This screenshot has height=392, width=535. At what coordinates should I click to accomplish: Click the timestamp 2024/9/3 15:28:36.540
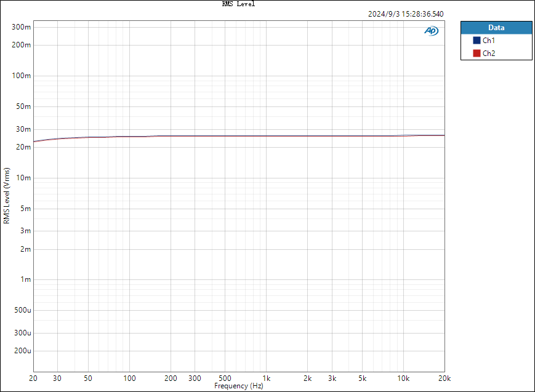point(406,14)
